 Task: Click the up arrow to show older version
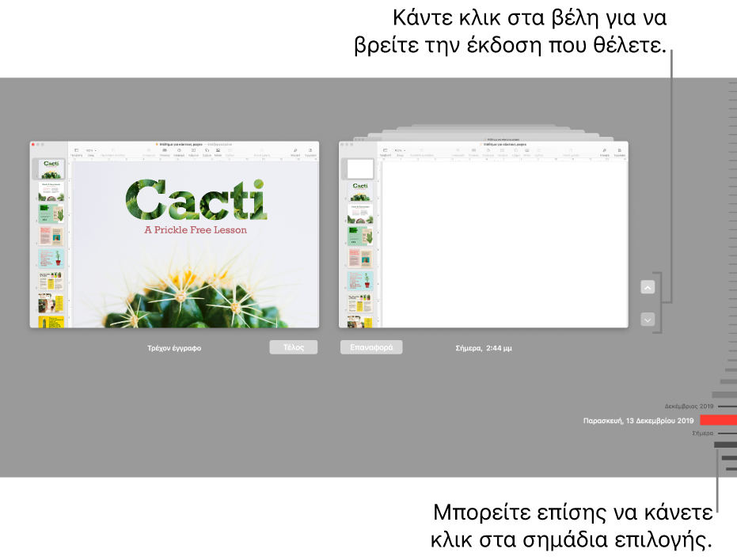pyautogui.click(x=648, y=287)
